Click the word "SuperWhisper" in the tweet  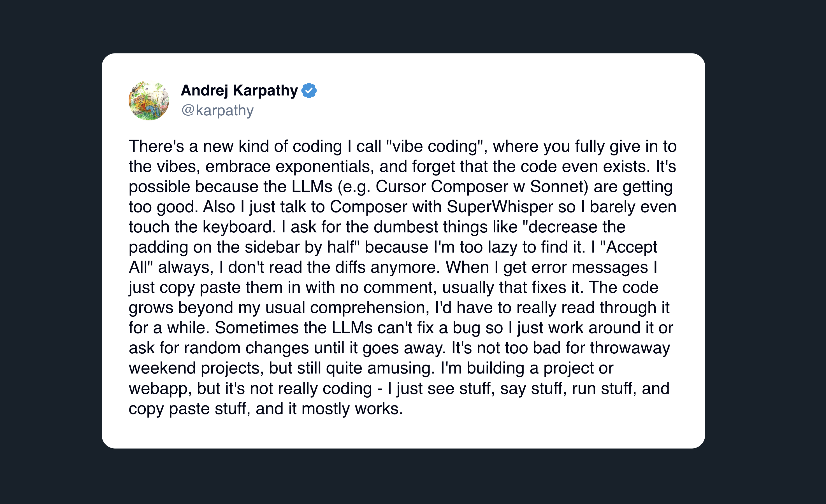[500, 207]
